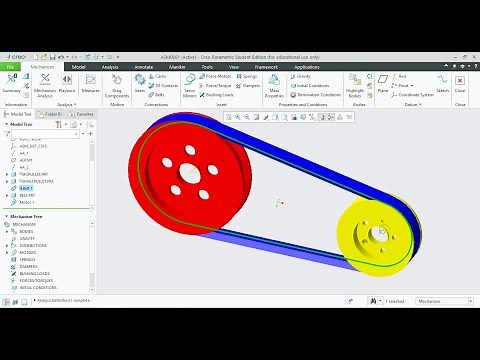Click the model tree search field
This screenshot has height=360, width=480.
click(46, 134)
